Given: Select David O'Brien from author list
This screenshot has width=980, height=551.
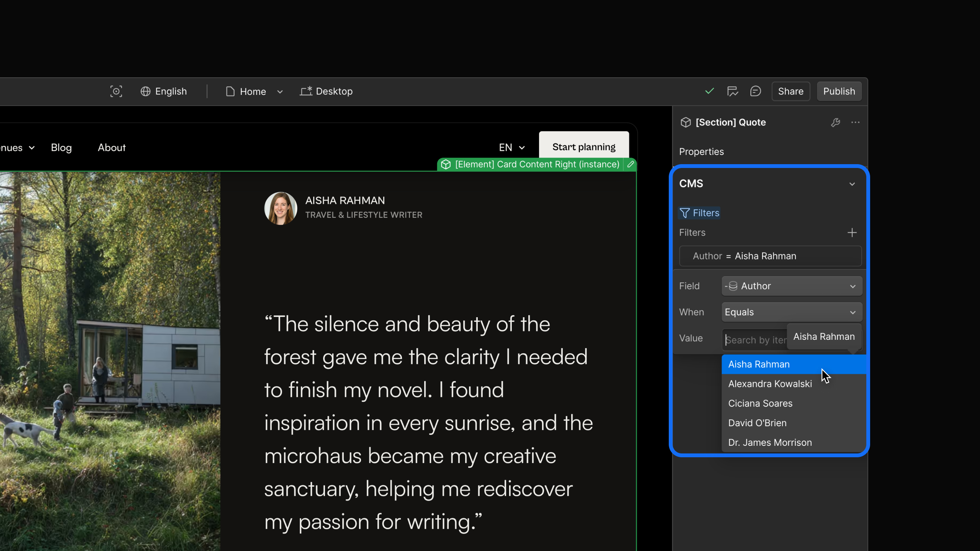Looking at the screenshot, I should 757,423.
